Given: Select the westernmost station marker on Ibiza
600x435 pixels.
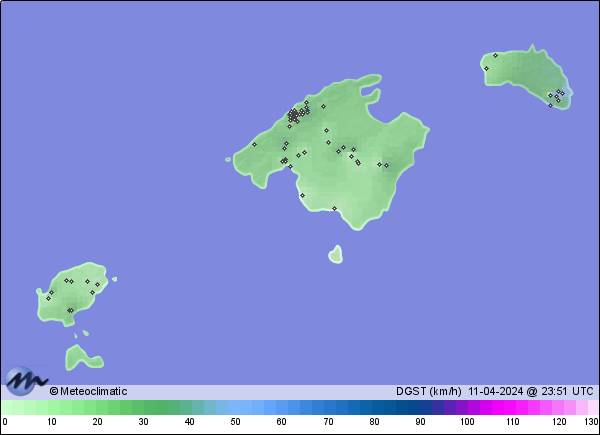Looking at the screenshot, I should pyautogui.click(x=48, y=298).
